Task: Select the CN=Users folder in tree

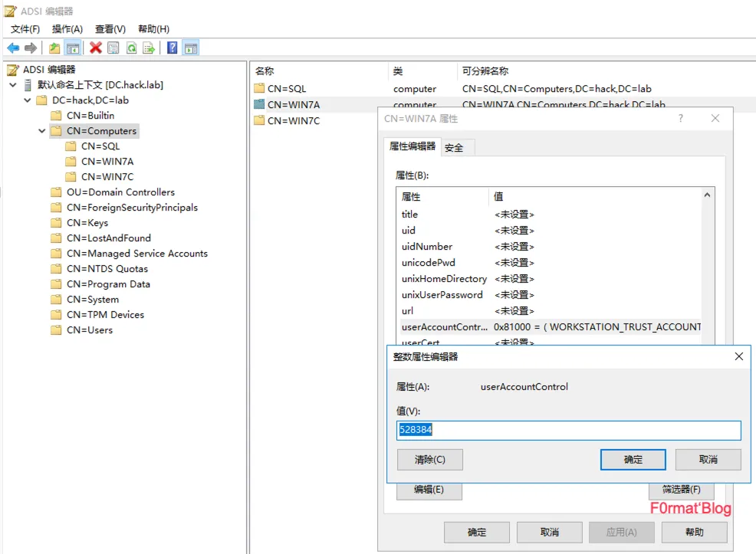Action: point(89,330)
